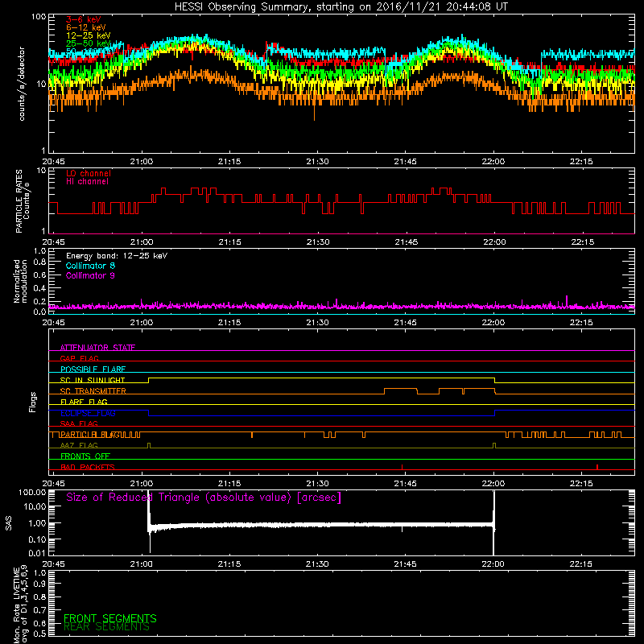The image size is (644, 644).
Task: Select the SC IN SUNLIGHT flag label
Action: click(93, 380)
